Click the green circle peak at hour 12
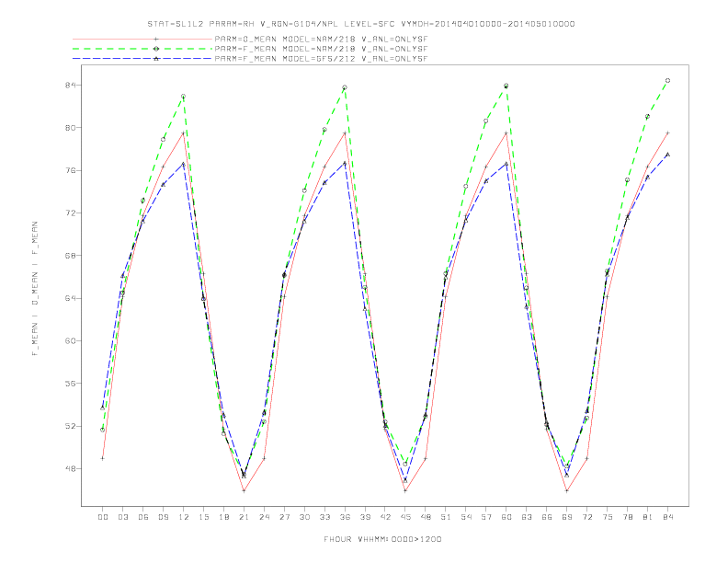The height and width of the screenshot is (563, 728). pos(184,97)
